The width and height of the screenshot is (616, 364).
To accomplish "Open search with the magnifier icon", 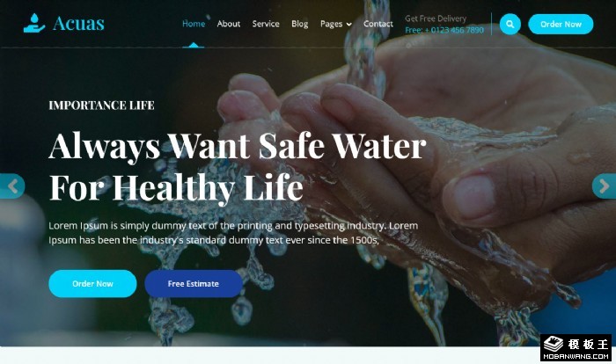I will pos(510,24).
